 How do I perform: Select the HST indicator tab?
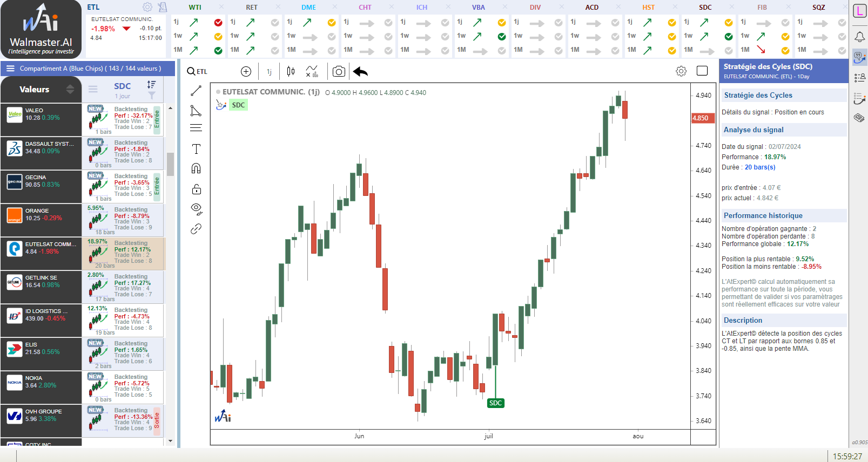click(649, 8)
